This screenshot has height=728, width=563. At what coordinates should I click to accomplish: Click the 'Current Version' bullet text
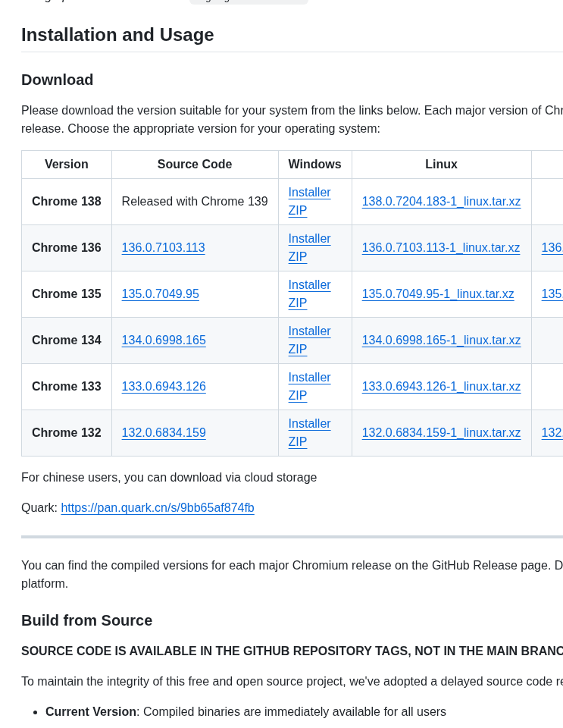click(x=246, y=712)
